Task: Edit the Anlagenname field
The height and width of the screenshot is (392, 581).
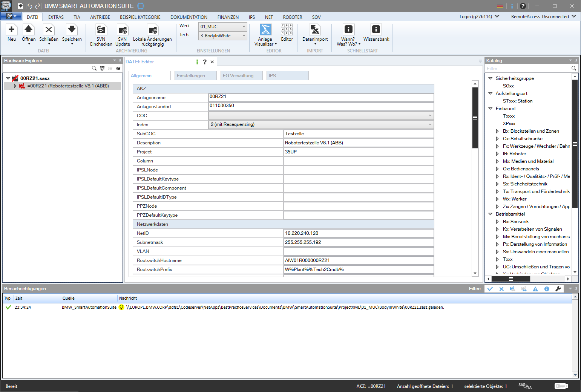Action: tap(321, 97)
